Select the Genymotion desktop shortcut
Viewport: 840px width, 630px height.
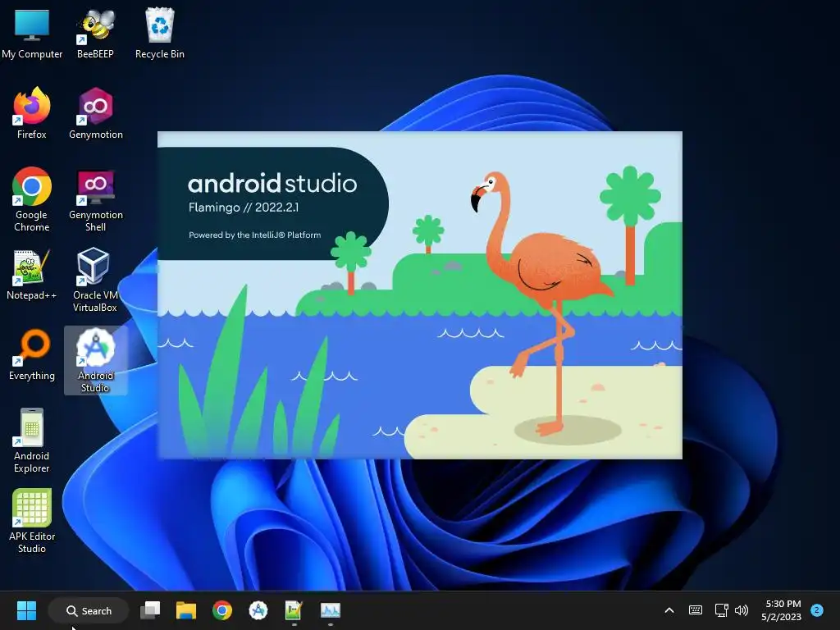point(96,113)
